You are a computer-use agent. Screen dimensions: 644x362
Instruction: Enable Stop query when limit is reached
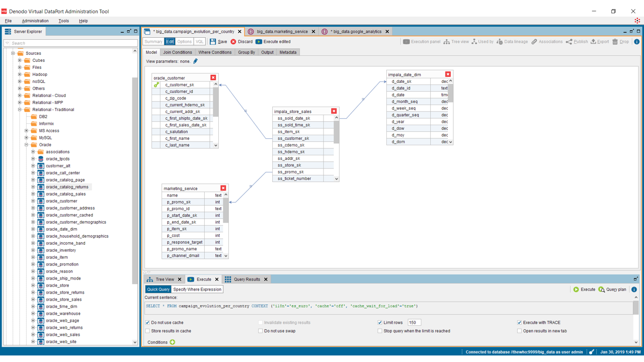click(380, 331)
